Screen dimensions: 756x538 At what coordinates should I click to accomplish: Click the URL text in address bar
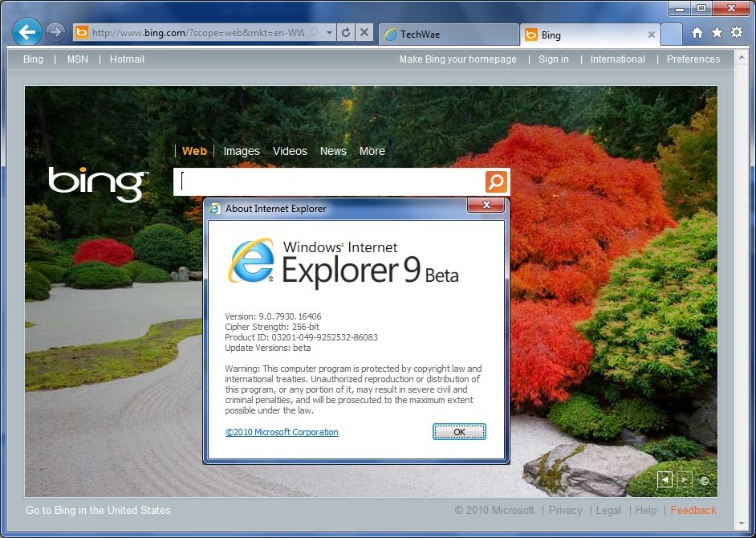click(197, 33)
